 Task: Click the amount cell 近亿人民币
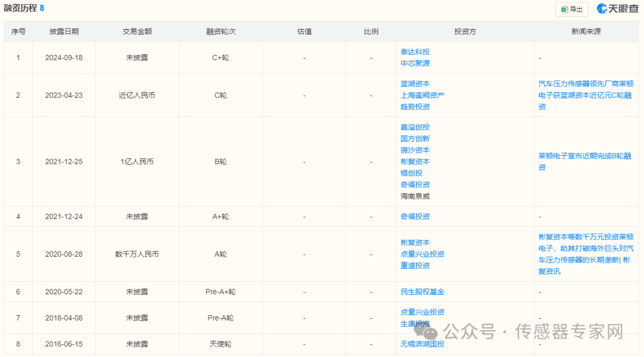(137, 96)
